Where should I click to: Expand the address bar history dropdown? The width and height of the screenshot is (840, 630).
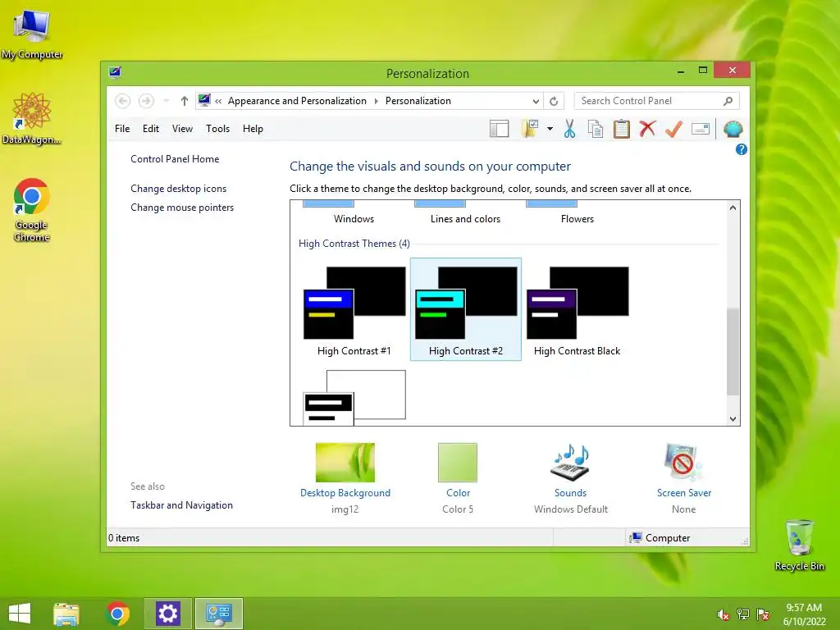[536, 101]
